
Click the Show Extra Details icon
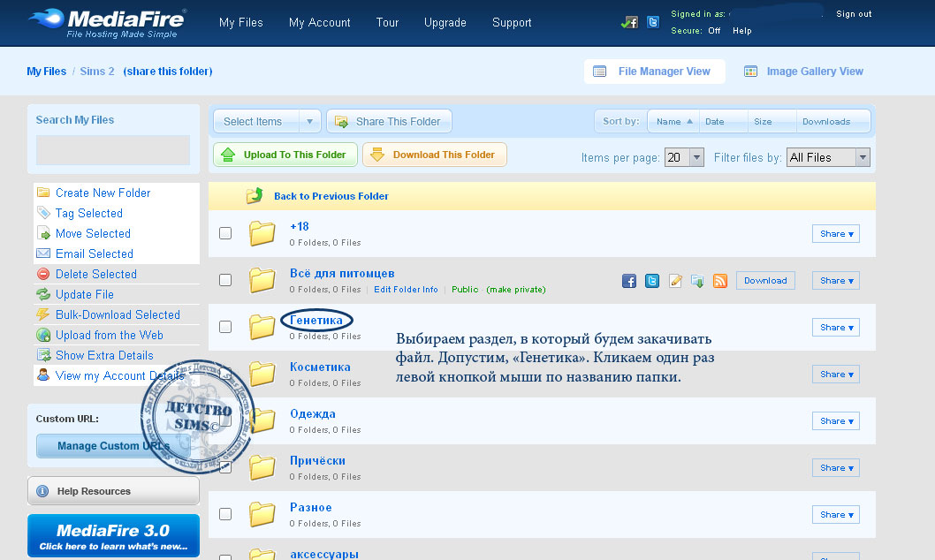43,355
